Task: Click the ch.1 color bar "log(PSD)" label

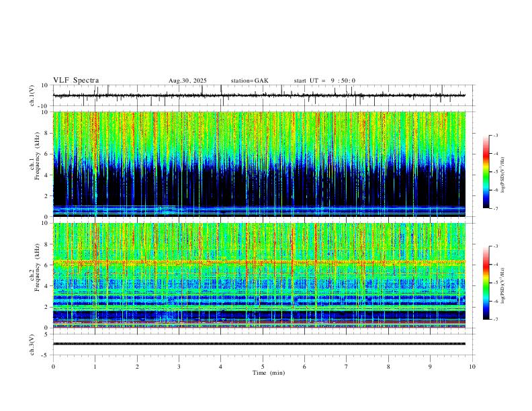Action: coord(503,175)
